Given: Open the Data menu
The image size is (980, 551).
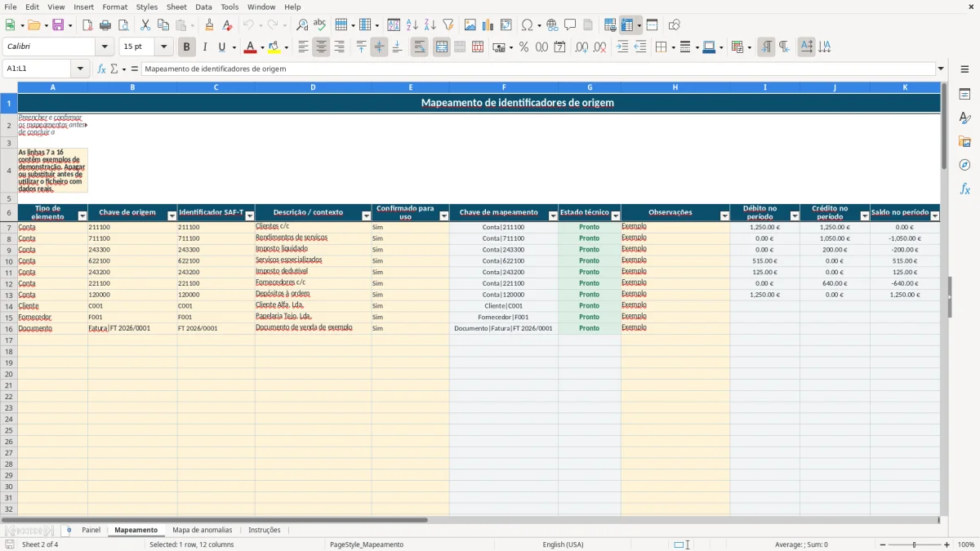Looking at the screenshot, I should tap(203, 7).
